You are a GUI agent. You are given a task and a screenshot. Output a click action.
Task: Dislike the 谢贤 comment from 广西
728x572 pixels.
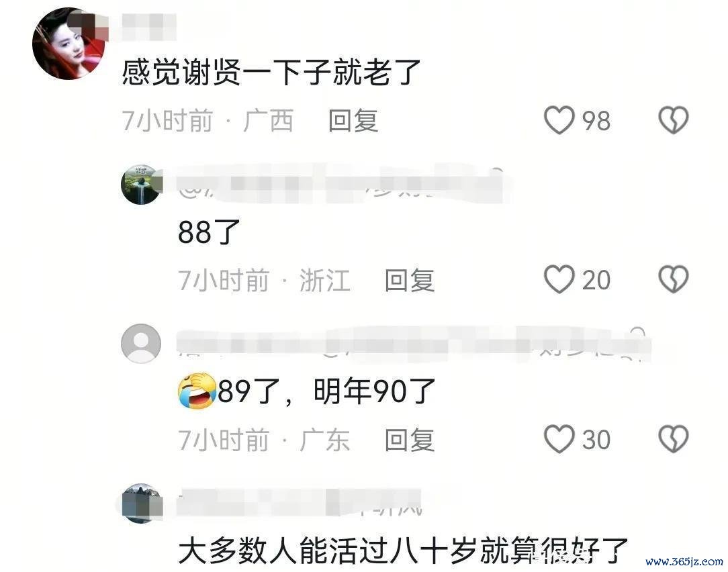[673, 120]
